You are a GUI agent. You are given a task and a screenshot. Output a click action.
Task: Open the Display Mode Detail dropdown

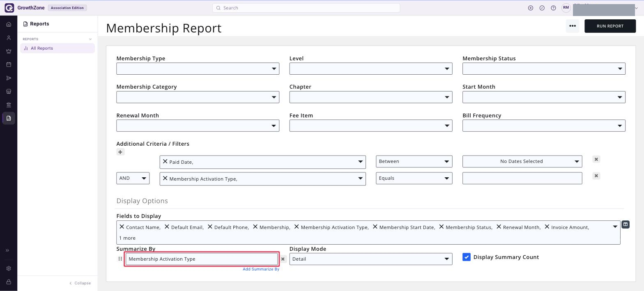click(371, 259)
